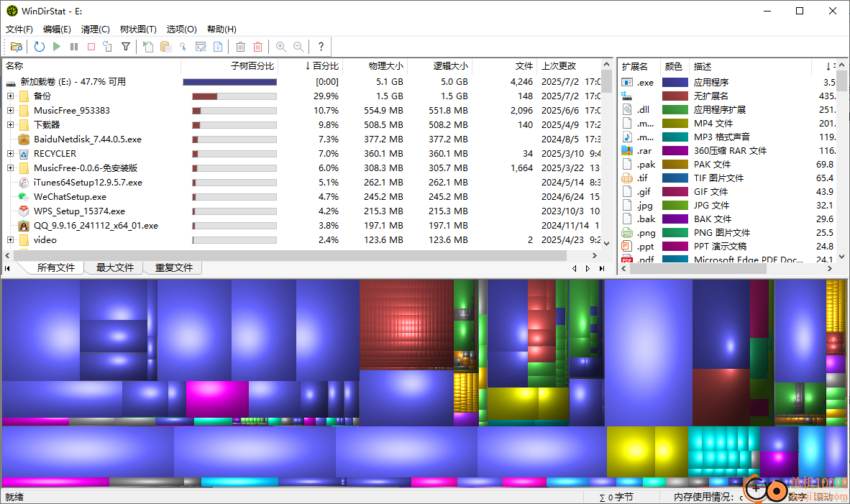Click the 360压缩 RAR 文件 description
The image size is (850, 504).
coord(730,151)
